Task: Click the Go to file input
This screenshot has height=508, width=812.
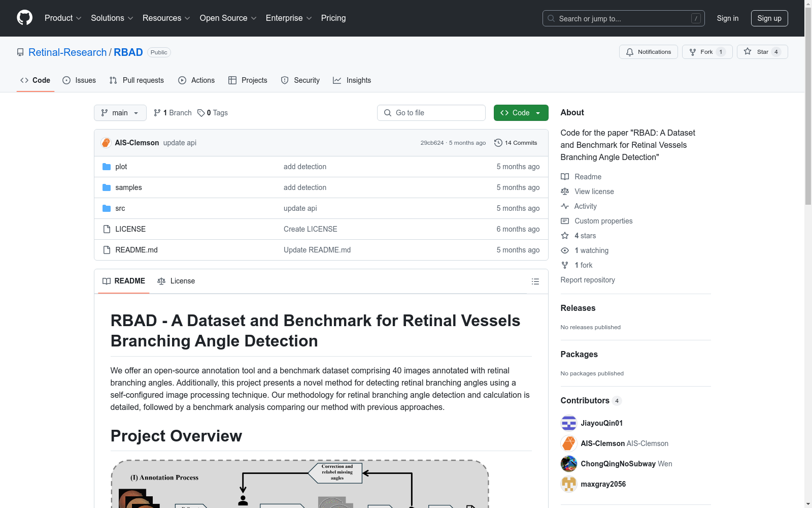Action: 431,113
